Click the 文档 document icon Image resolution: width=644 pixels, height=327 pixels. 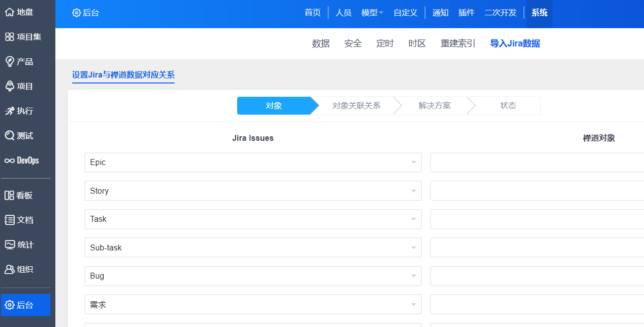tap(9, 220)
